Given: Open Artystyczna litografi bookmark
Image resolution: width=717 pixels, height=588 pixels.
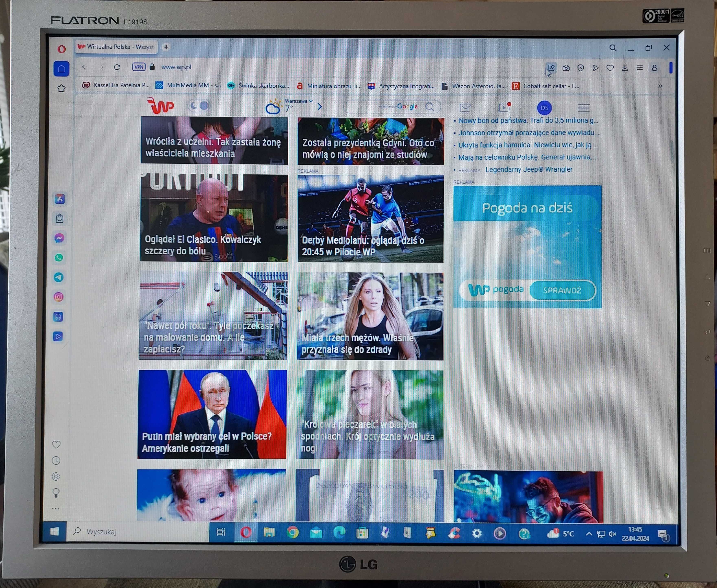Looking at the screenshot, I should coord(401,86).
